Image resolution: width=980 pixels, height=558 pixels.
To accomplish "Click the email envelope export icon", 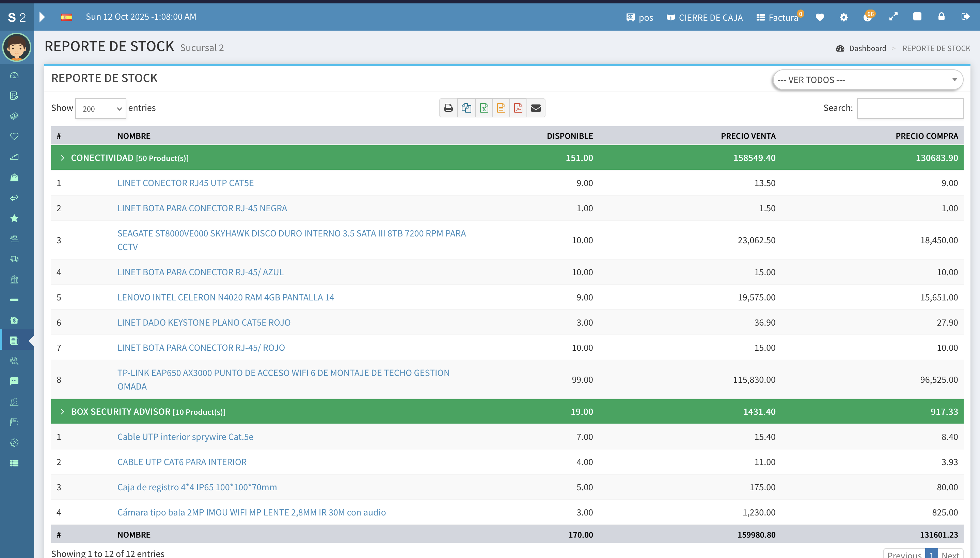I will pos(536,108).
